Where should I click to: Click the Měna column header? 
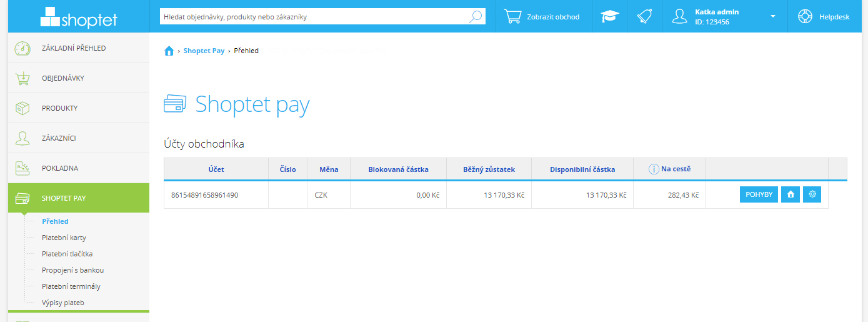tap(329, 169)
